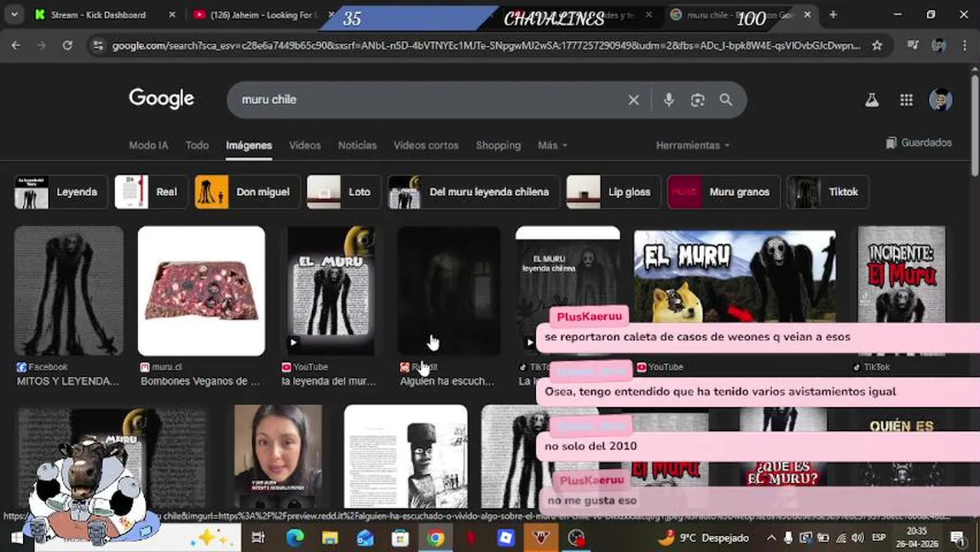Image resolution: width=980 pixels, height=552 pixels.
Task: Open the Google apps grid
Action: pyautogui.click(x=906, y=100)
